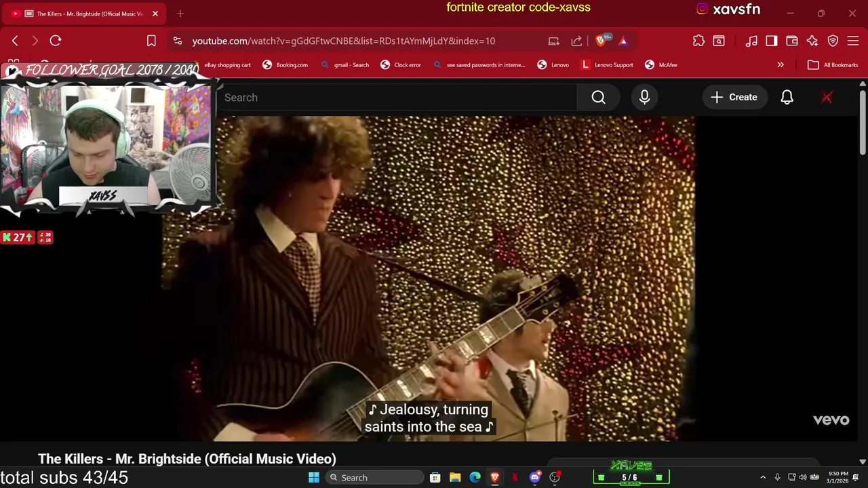Open the Lenovo Support bookmark
Image resolution: width=868 pixels, height=488 pixels.
pos(607,65)
